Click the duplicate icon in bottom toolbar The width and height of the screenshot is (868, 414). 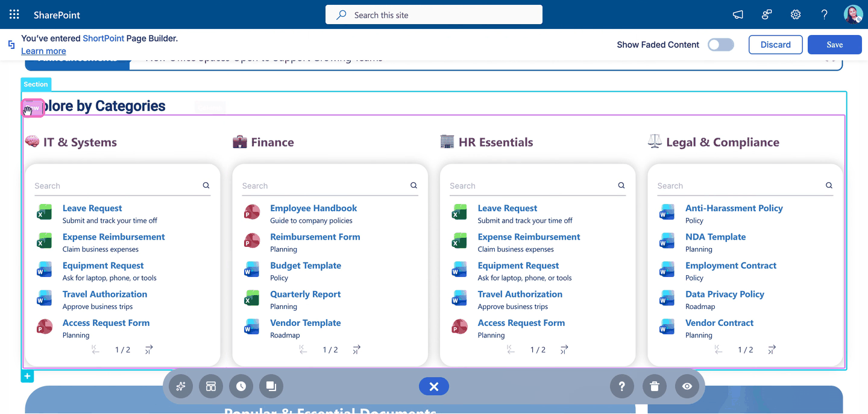[271, 386]
